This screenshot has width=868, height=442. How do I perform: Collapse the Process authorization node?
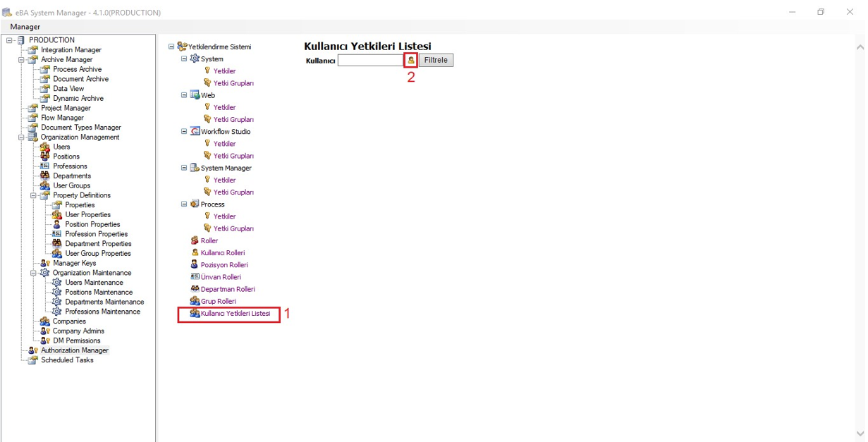(x=185, y=204)
